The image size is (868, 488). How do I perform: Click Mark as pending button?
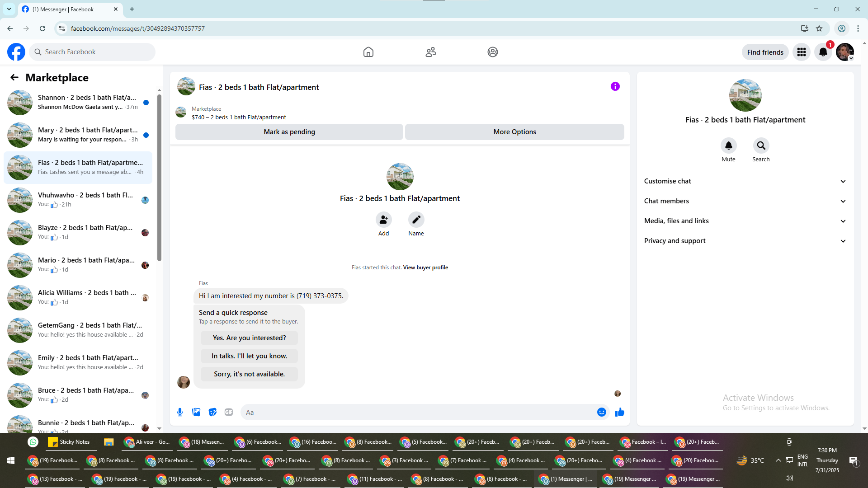click(289, 132)
